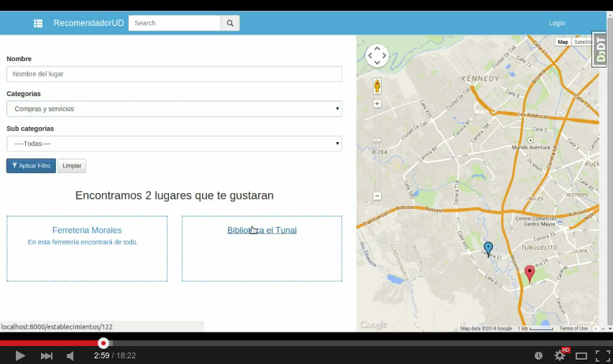Image resolution: width=613 pixels, height=364 pixels.
Task: Click the Watch Later clock icon
Action: pyautogui.click(x=538, y=355)
